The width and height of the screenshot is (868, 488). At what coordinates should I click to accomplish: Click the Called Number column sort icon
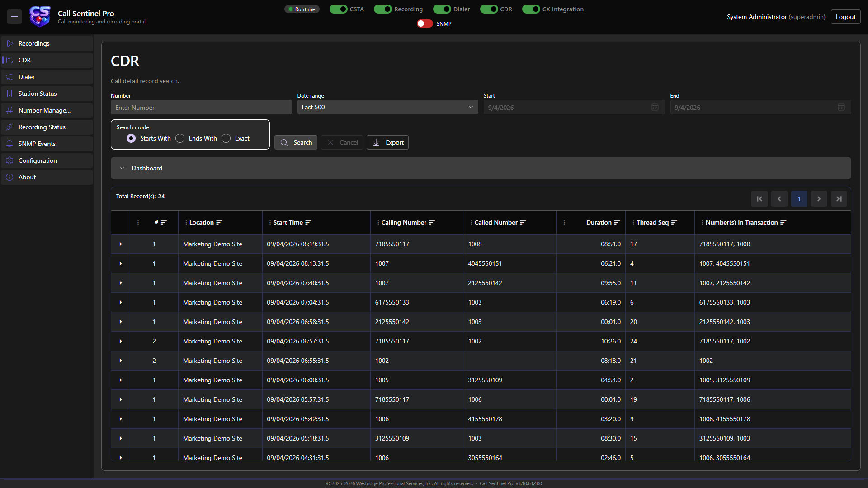click(x=523, y=222)
